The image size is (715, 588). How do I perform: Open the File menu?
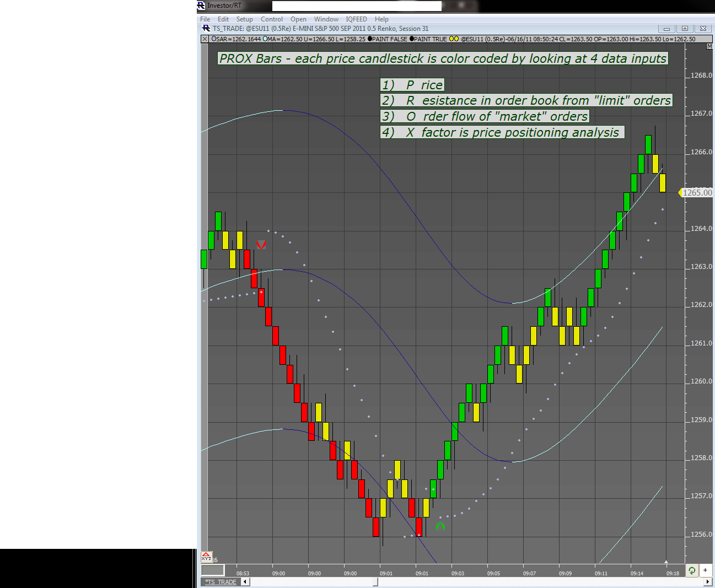pos(205,19)
